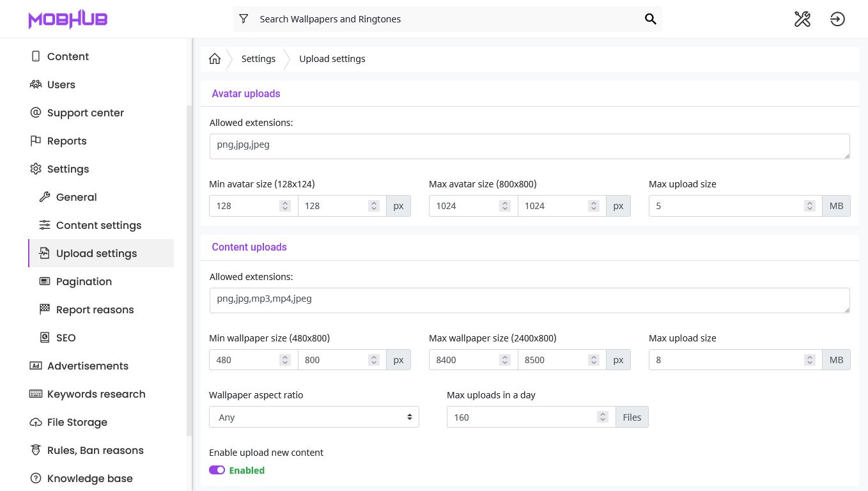This screenshot has height=491, width=868.
Task: Click the content Max upload size field
Action: [x=725, y=360]
